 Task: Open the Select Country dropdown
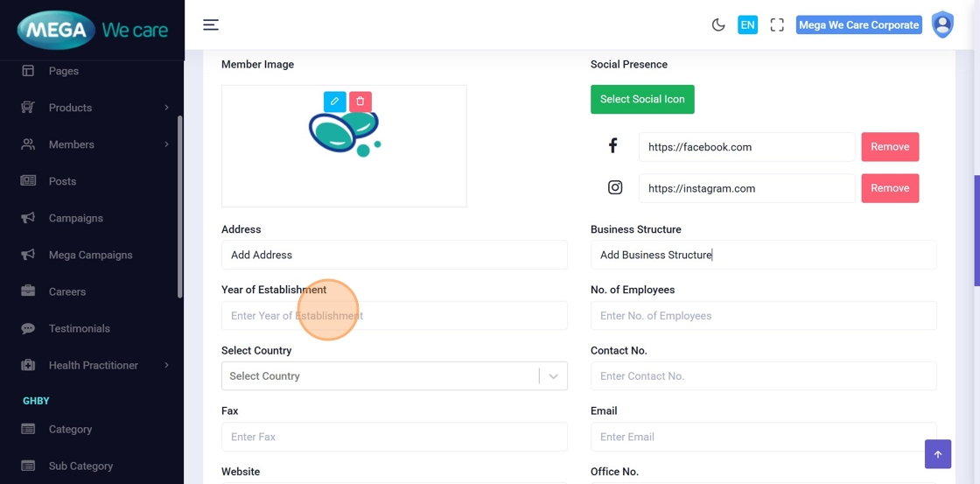click(394, 376)
